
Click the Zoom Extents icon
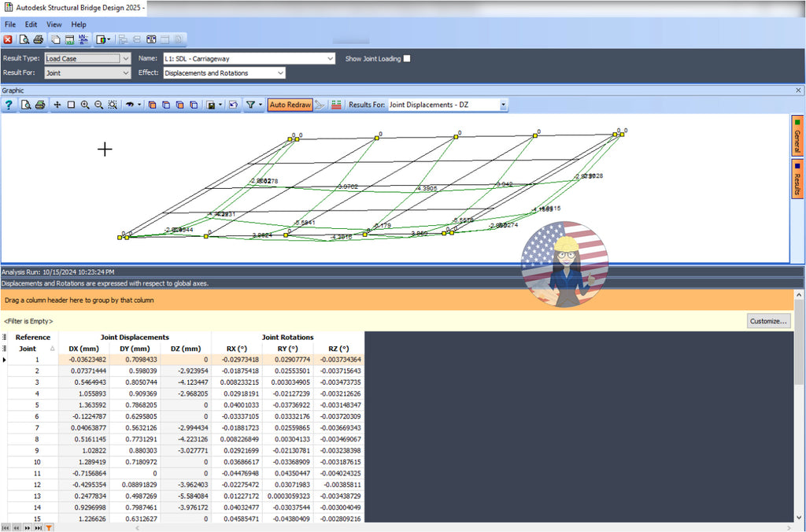point(112,104)
